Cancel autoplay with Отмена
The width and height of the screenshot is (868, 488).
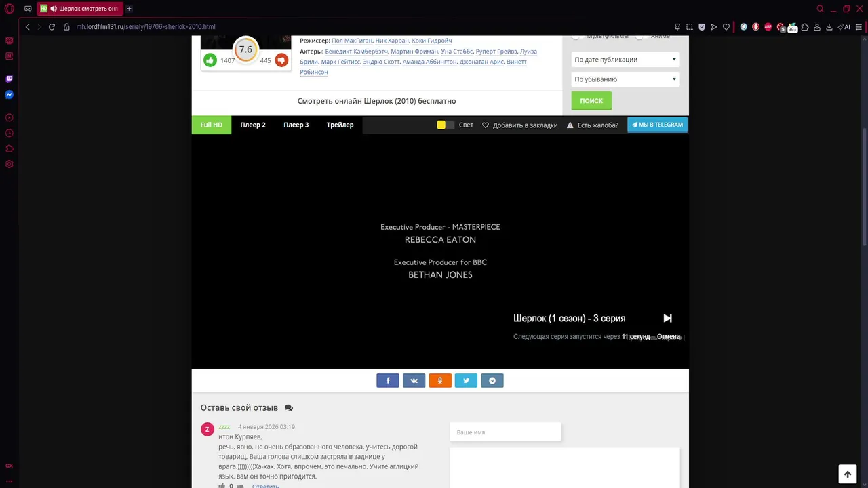(668, 337)
